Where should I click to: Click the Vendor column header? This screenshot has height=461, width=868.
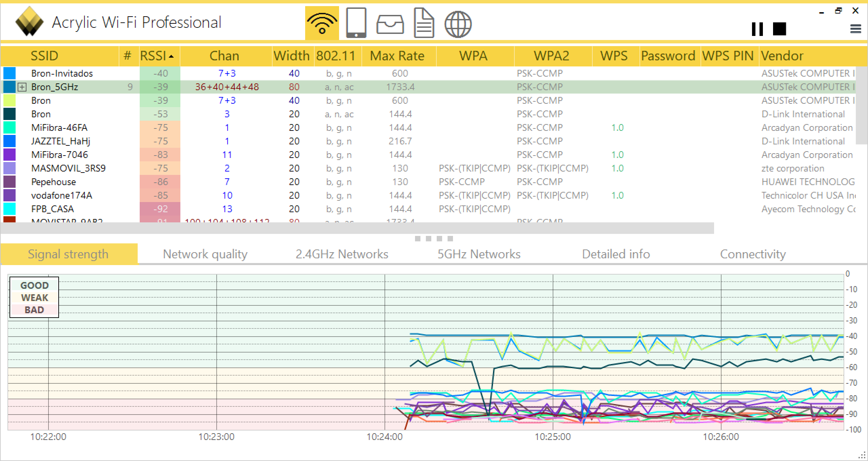782,56
